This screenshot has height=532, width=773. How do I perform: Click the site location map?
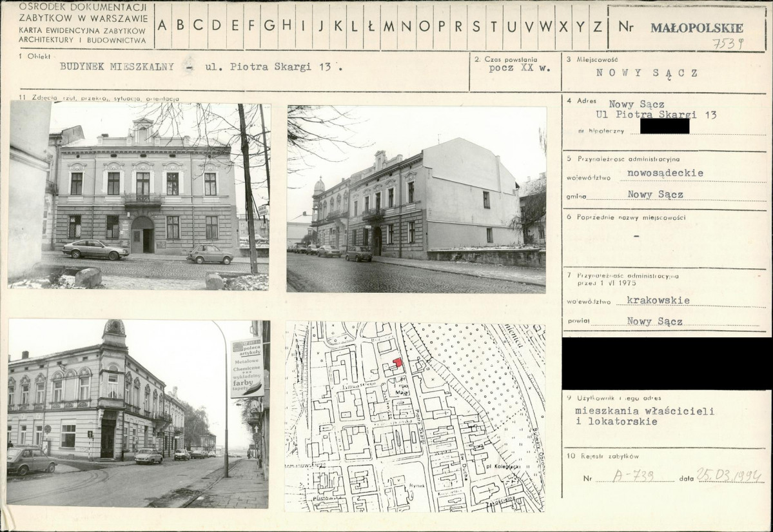click(x=415, y=417)
